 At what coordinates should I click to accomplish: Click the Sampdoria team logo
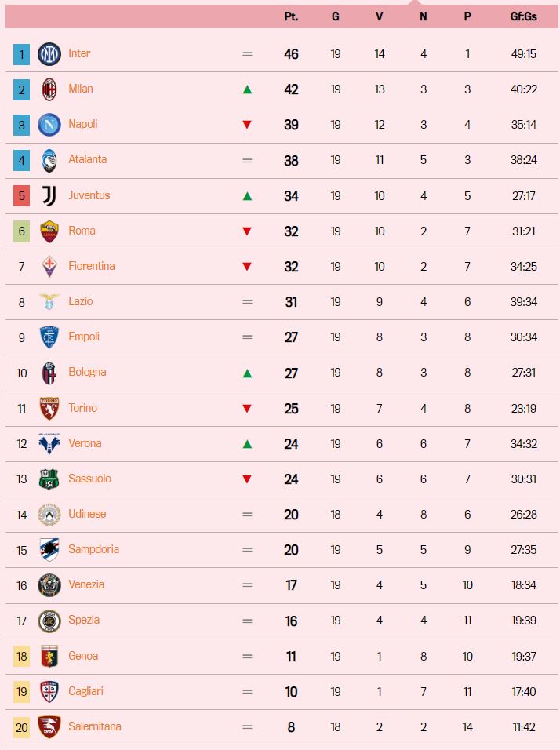[x=49, y=549]
